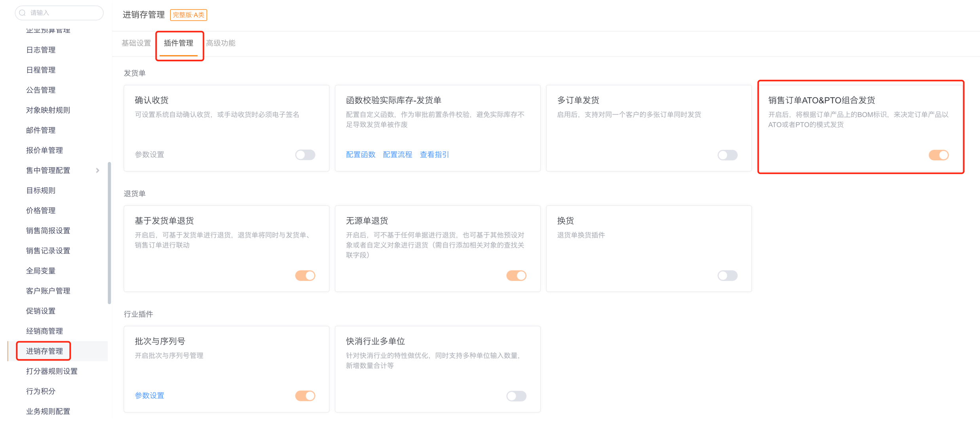Image resolution: width=980 pixels, height=429 pixels.
Task: Enable the 换货 plugin switch
Action: point(727,275)
